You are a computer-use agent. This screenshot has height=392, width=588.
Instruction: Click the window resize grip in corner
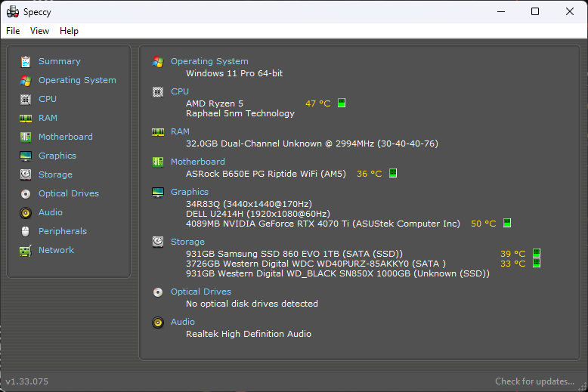(x=583, y=387)
